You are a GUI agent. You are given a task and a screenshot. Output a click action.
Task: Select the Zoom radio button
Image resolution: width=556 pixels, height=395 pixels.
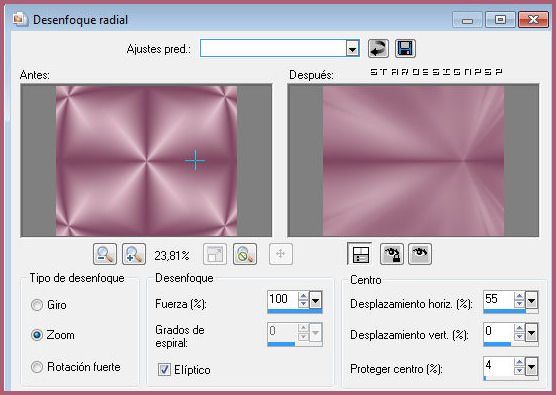37,335
